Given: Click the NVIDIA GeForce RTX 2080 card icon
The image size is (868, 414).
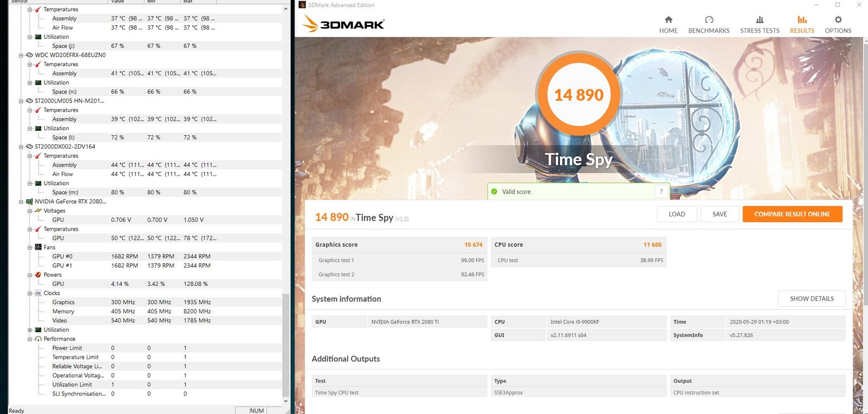Looking at the screenshot, I should point(29,201).
